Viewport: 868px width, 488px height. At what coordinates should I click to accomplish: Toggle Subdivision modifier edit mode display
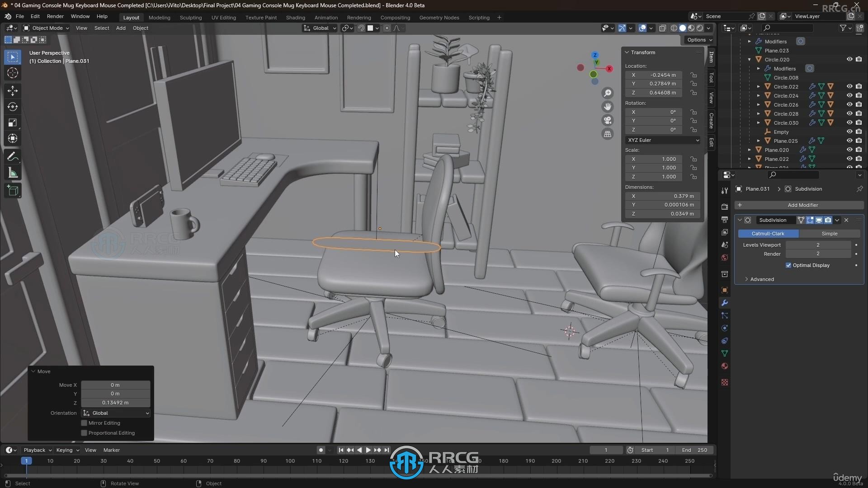[810, 220]
